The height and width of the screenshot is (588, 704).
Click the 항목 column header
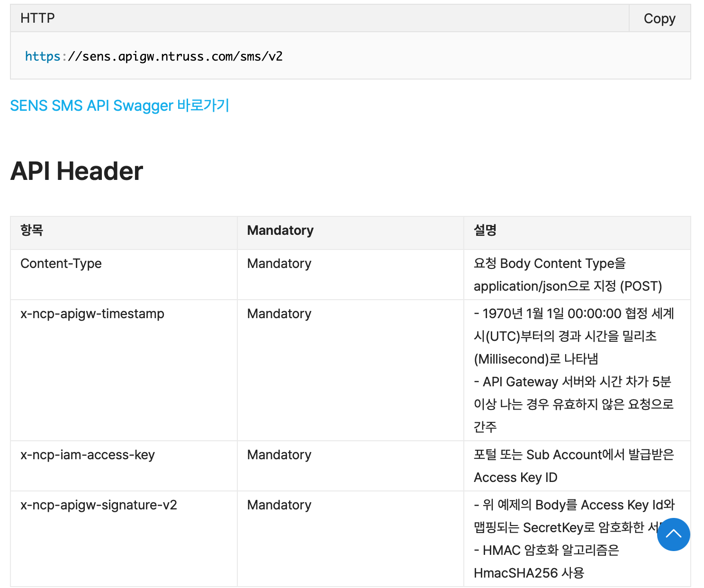click(x=32, y=231)
